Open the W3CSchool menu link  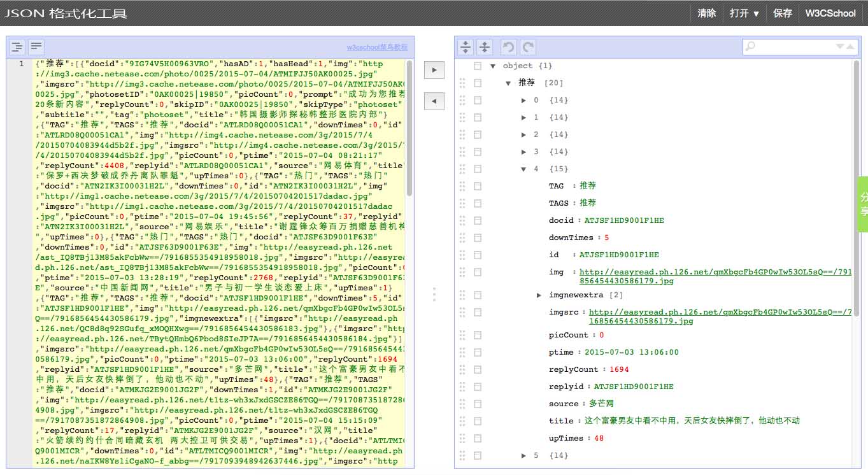point(830,13)
